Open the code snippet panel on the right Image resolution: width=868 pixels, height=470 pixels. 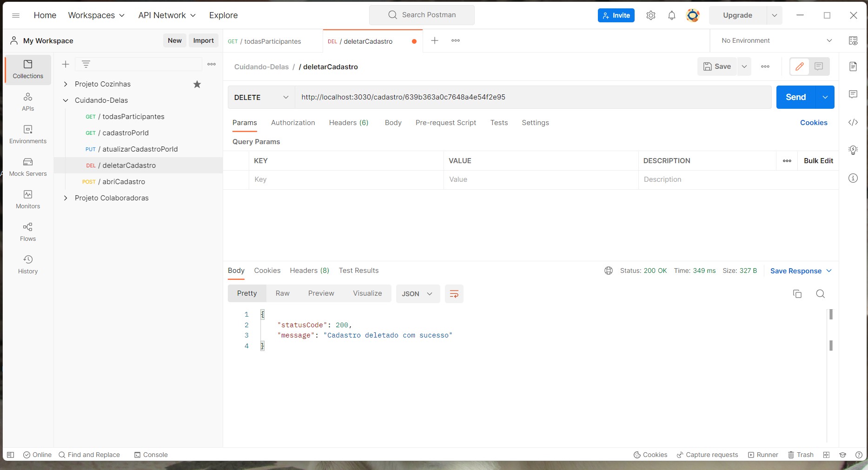pyautogui.click(x=854, y=122)
